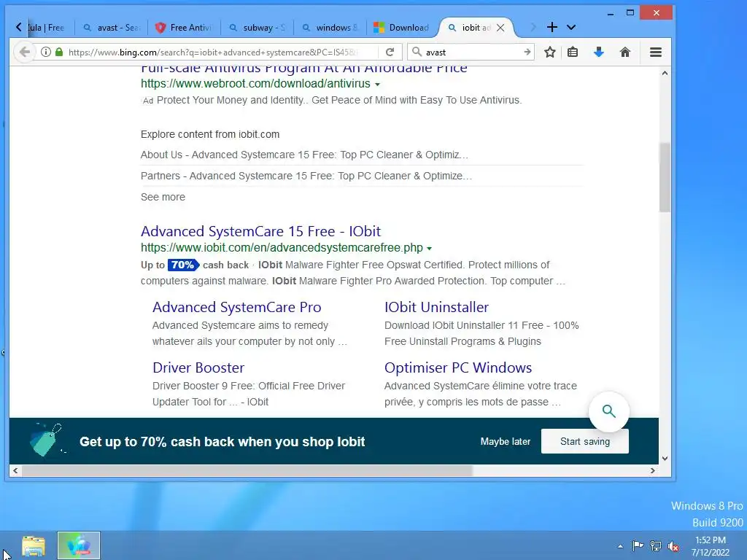Click the Start saving button
The image size is (747, 560).
click(x=584, y=441)
